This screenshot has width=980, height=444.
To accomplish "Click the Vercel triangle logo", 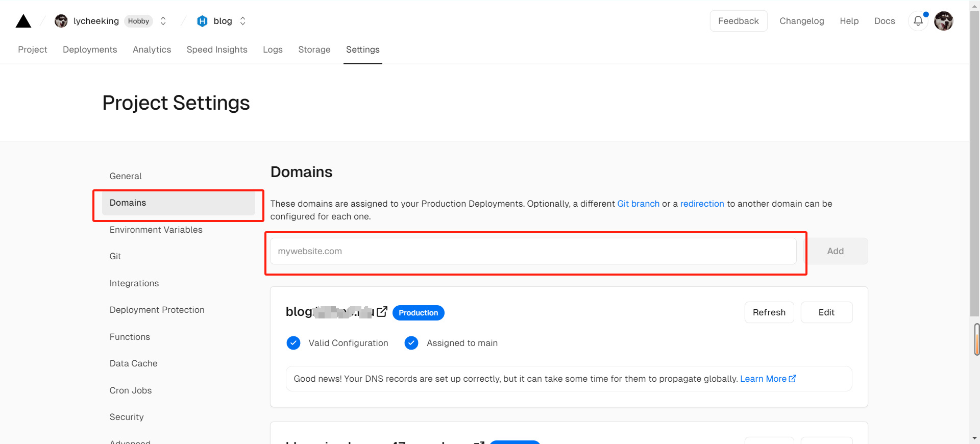I will (x=23, y=21).
